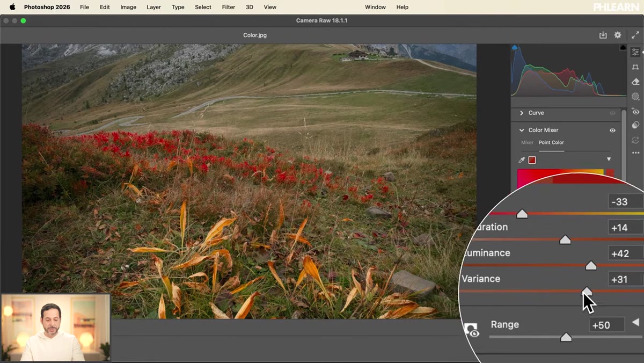
Task: Open the View menu
Action: click(270, 7)
